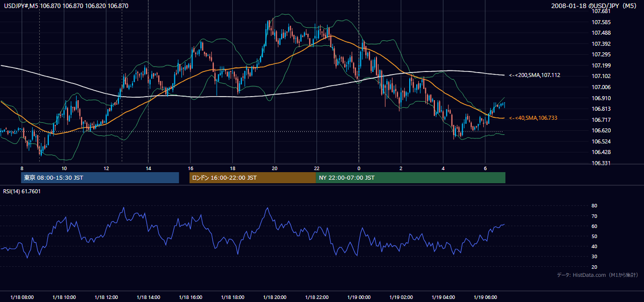Click the 1/18 14:00 bottom time label
Viewport: 644px width, 302px height.
[148, 297]
